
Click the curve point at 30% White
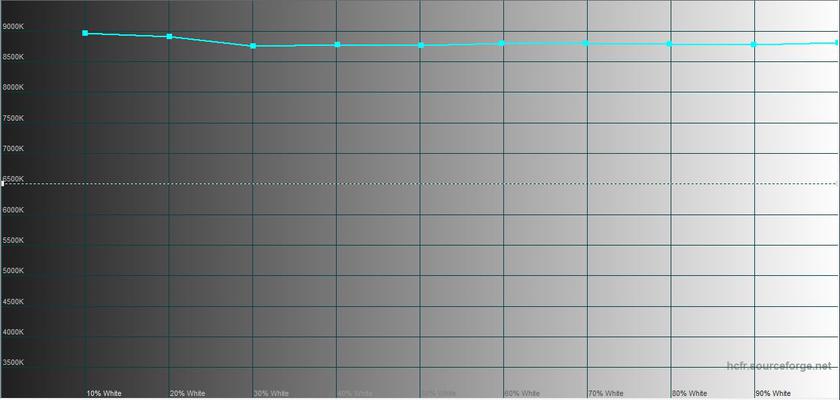tap(253, 46)
